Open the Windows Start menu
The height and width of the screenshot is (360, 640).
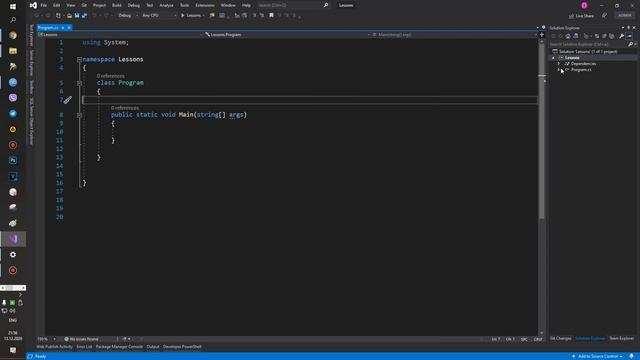pyautogui.click(x=13, y=7)
